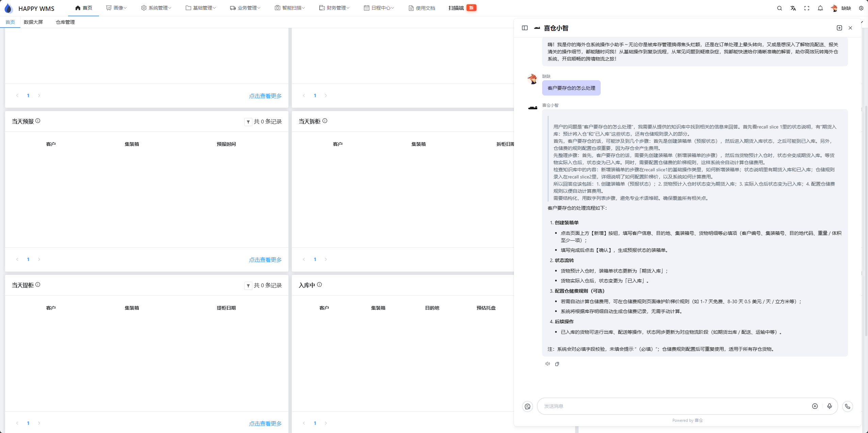Screen dimensions: 868x433
Task: Toggle the chat sidebar panel icon
Action: pos(524,28)
